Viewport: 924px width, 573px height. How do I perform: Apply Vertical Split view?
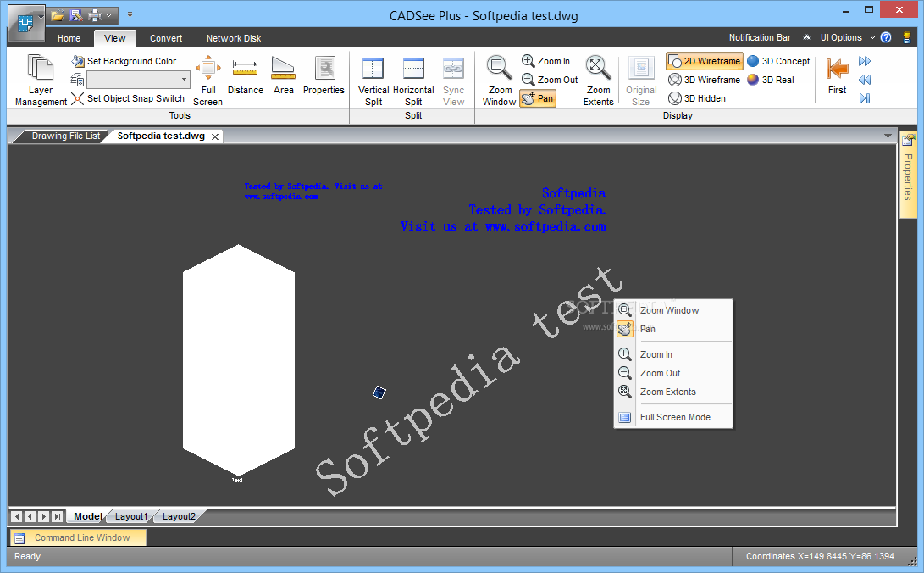(373, 81)
